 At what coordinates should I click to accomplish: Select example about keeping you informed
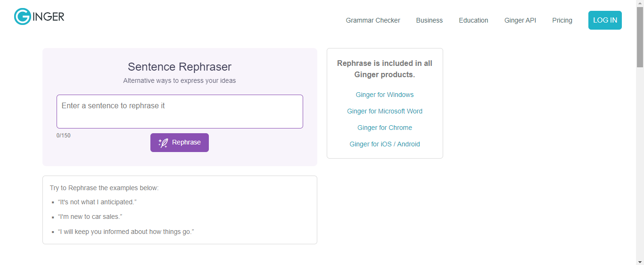point(126,232)
